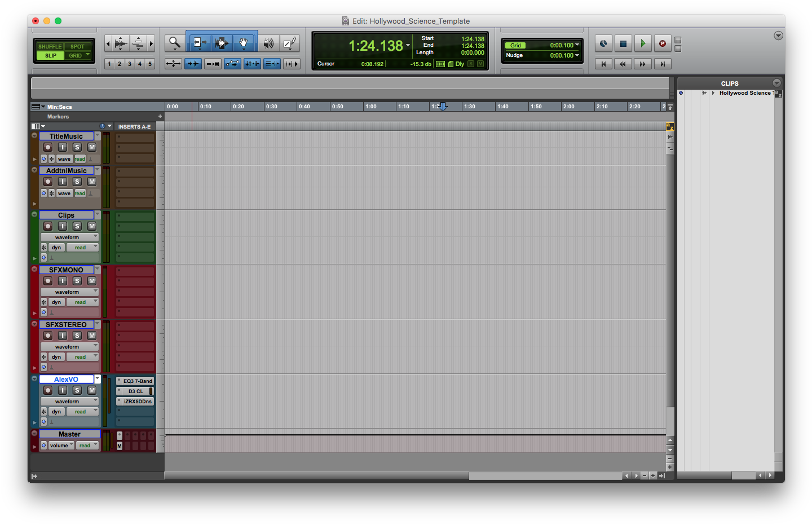The width and height of the screenshot is (812, 524).
Task: Record-enable the Clips track
Action: pyautogui.click(x=48, y=226)
